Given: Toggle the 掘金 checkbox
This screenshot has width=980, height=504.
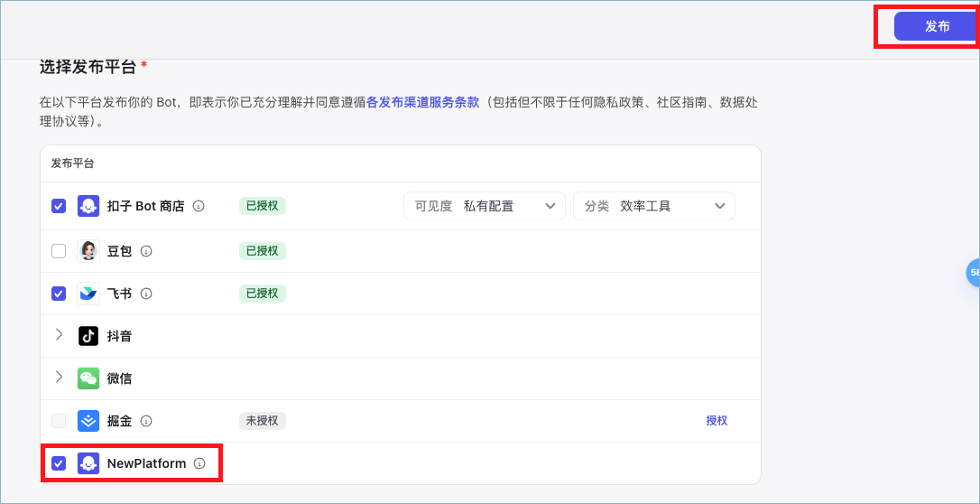Looking at the screenshot, I should (x=59, y=421).
